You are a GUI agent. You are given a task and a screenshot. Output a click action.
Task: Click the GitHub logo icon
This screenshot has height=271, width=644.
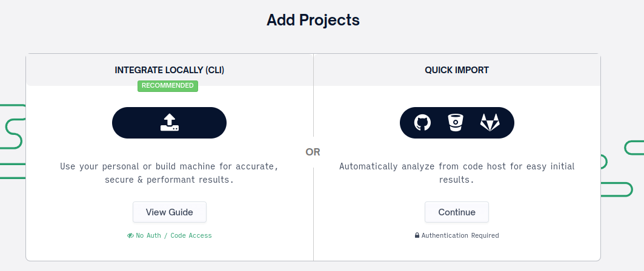(422, 123)
